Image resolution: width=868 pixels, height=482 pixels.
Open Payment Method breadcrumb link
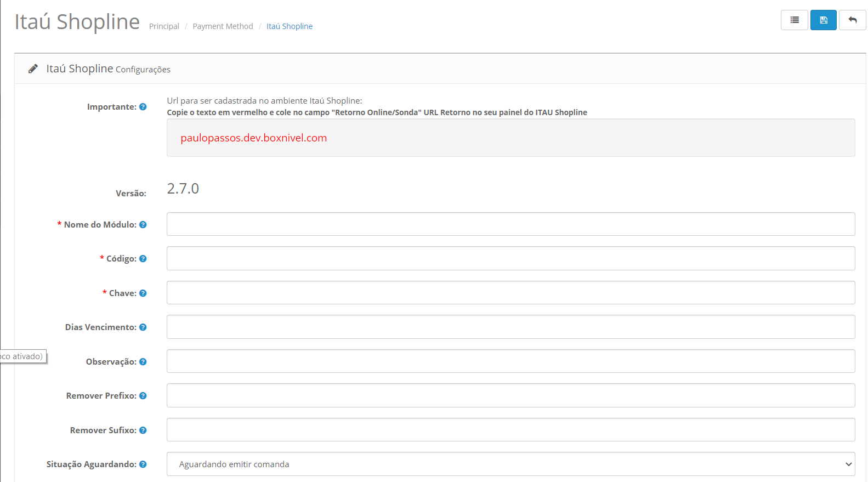pyautogui.click(x=223, y=26)
